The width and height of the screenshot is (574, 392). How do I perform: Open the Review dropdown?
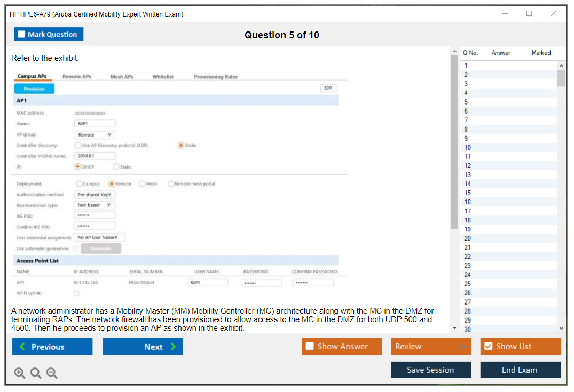430,347
